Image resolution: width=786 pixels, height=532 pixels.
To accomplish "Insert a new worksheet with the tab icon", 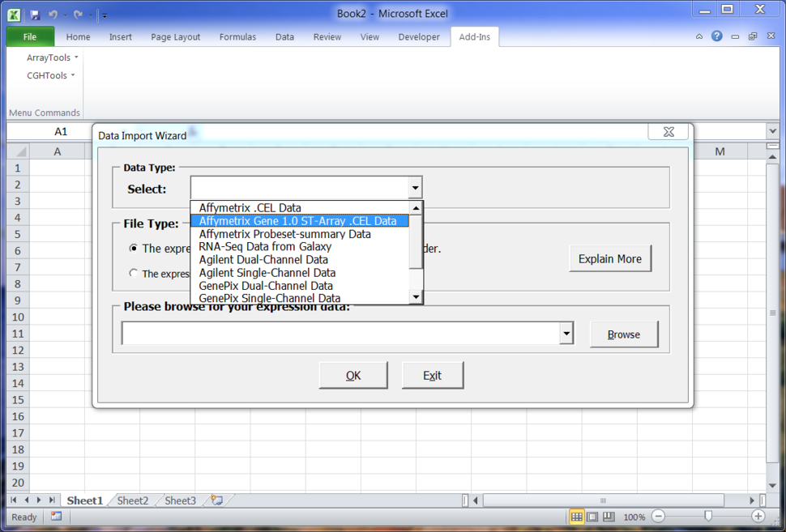I will pyautogui.click(x=216, y=500).
